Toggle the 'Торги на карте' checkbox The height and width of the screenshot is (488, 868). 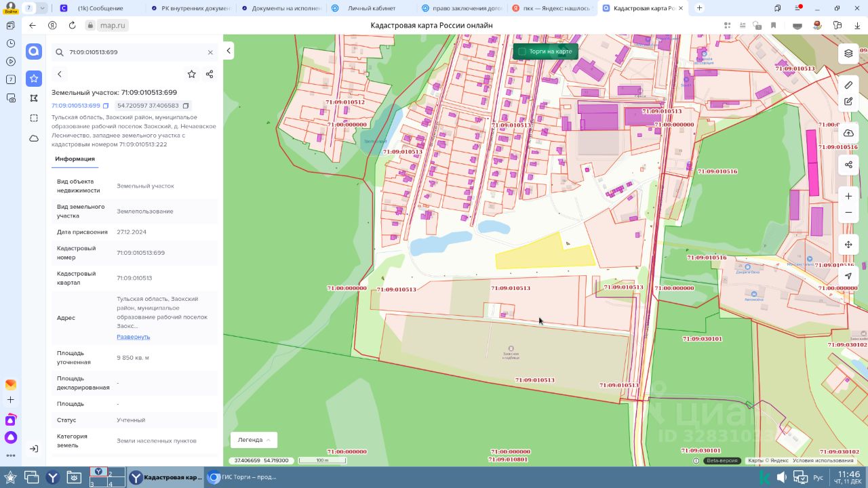pyautogui.click(x=522, y=52)
